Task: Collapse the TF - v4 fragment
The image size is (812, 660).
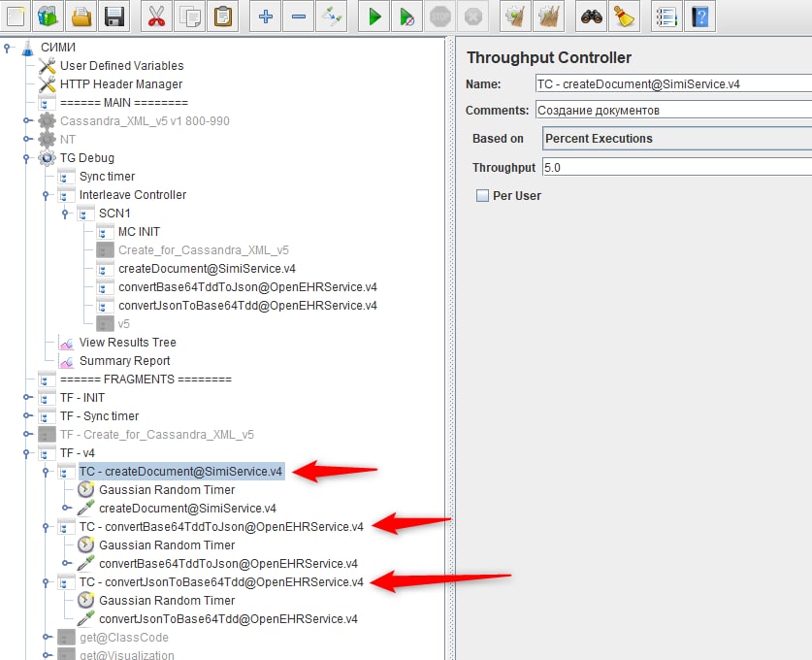Action: pos(26,452)
